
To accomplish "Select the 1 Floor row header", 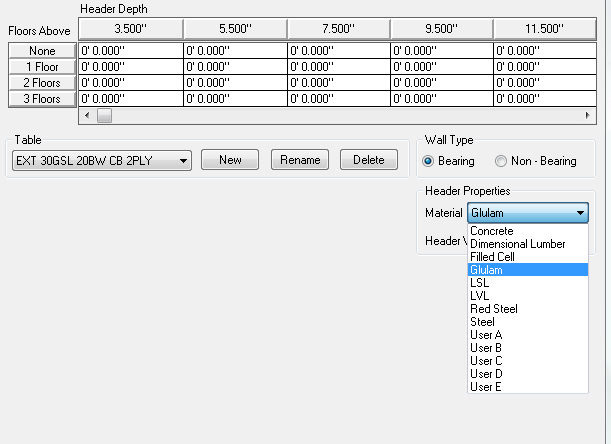I will click(x=42, y=67).
